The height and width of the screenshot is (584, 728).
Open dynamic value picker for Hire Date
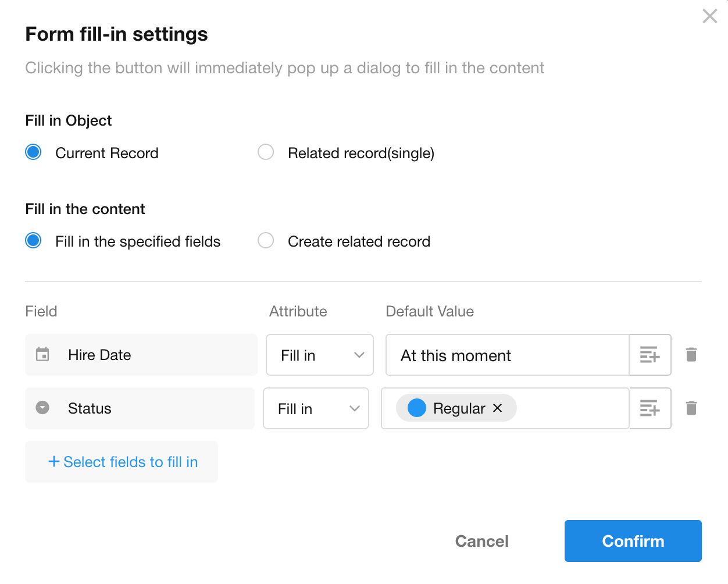coord(650,355)
